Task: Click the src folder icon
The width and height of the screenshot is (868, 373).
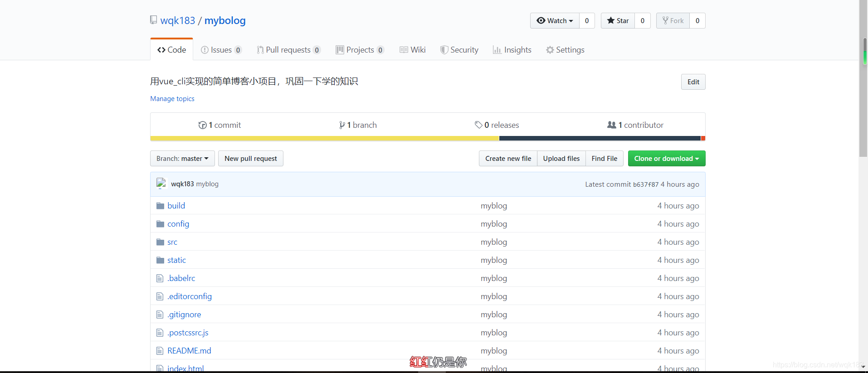Action: pos(160,242)
